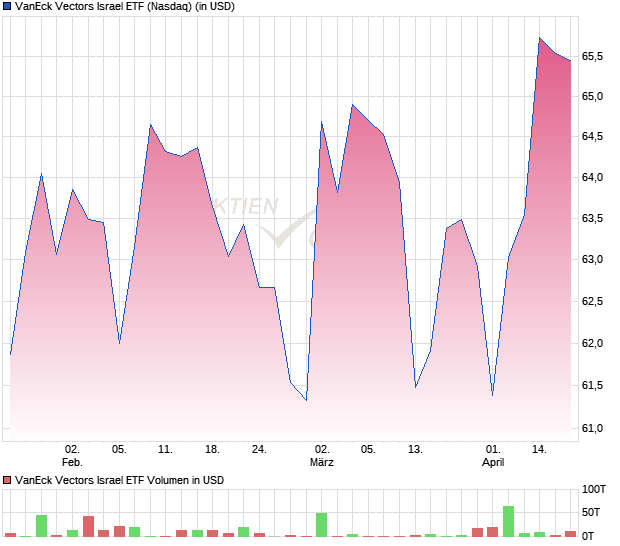Click the '02. März' date axis label
The width and height of the screenshot is (620, 546).
[322, 455]
